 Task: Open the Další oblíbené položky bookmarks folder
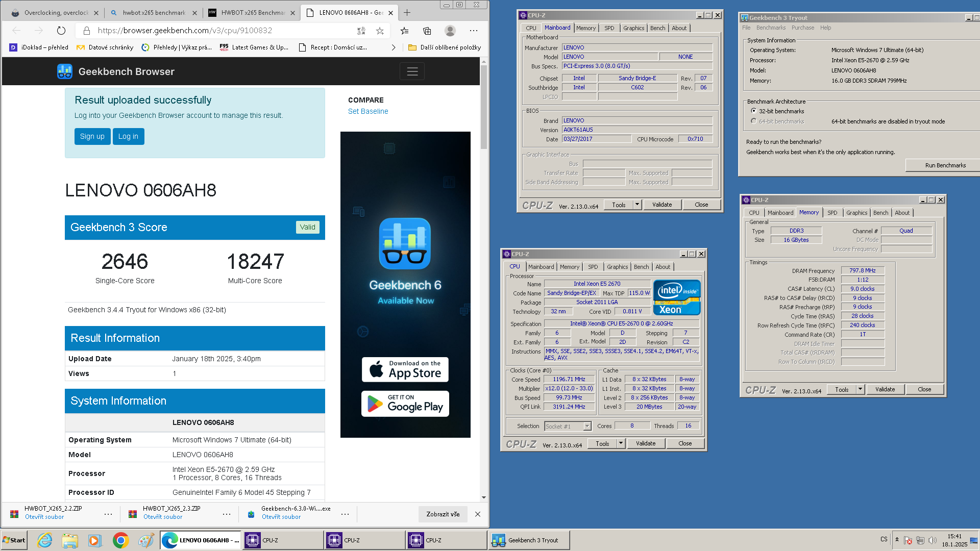tap(444, 47)
